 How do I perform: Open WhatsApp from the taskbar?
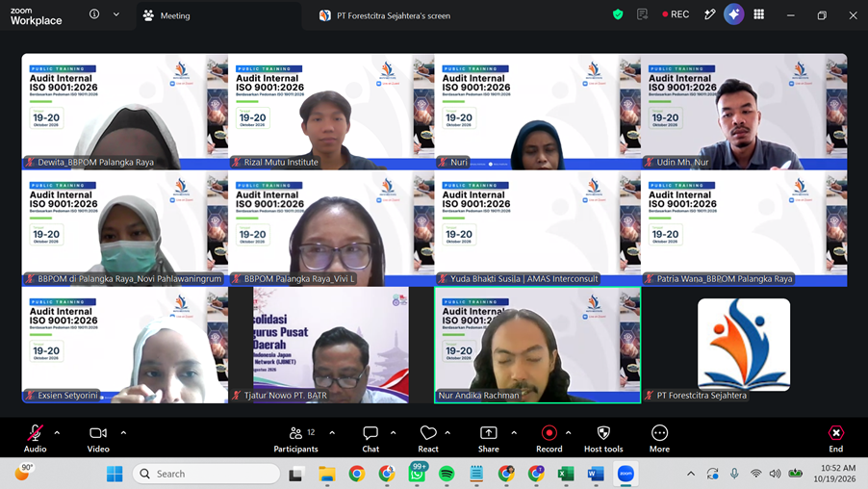(417, 474)
